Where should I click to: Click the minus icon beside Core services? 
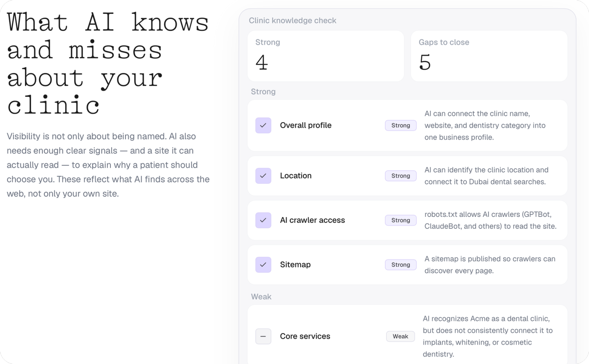[x=263, y=337]
